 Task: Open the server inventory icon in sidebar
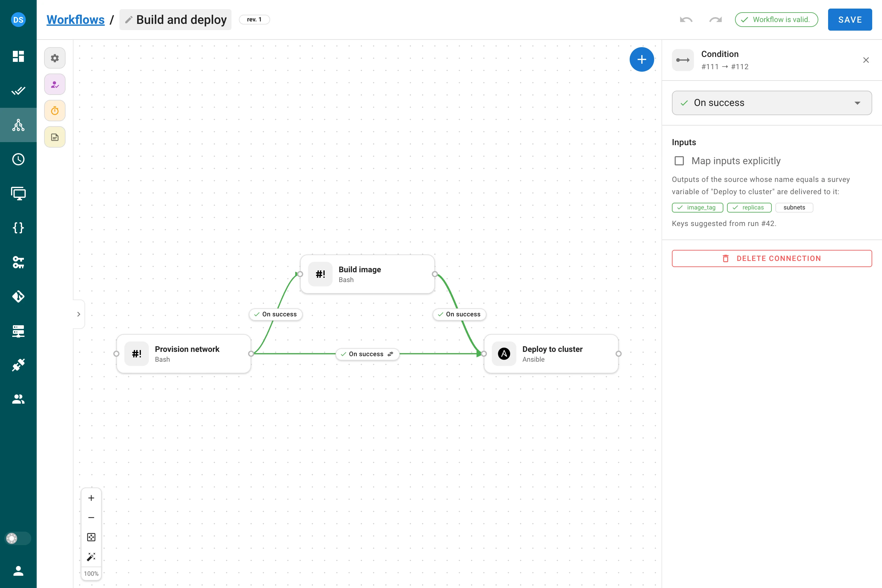point(18,331)
